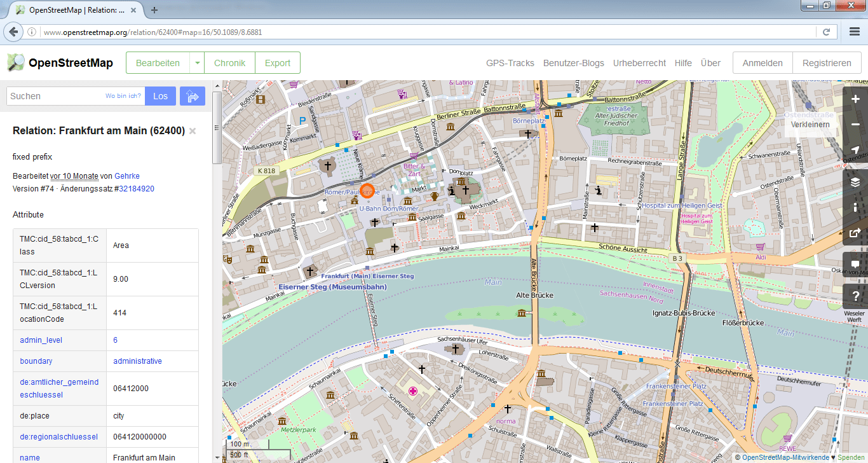Click the OpenStreetMap magnifying glass logo
Image resolution: width=868 pixels, height=463 pixels.
click(x=16, y=62)
